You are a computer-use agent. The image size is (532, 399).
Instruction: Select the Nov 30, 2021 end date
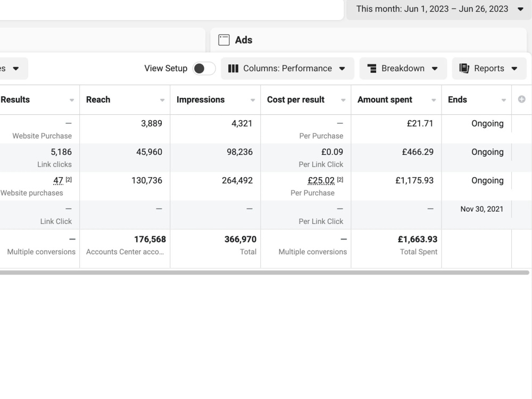482,209
